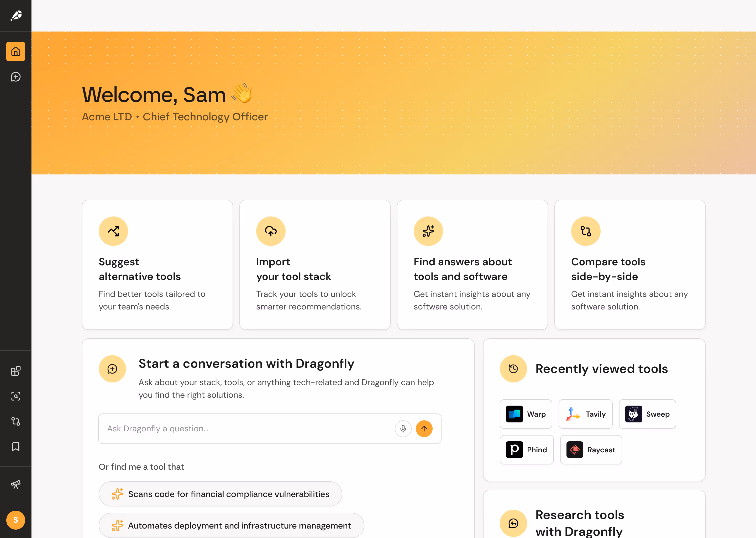Open the Raycast tool chip

pos(591,449)
